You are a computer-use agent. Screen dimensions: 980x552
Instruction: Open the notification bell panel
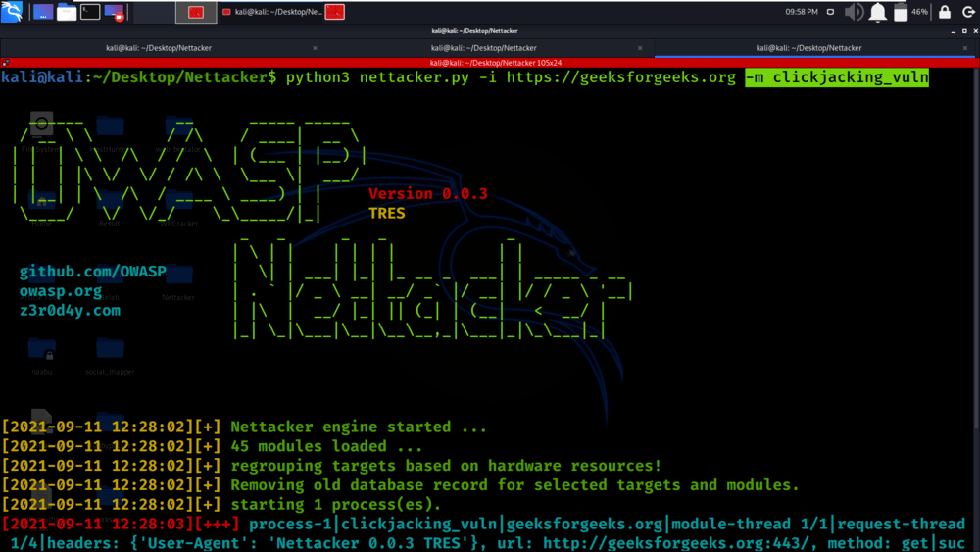(877, 12)
